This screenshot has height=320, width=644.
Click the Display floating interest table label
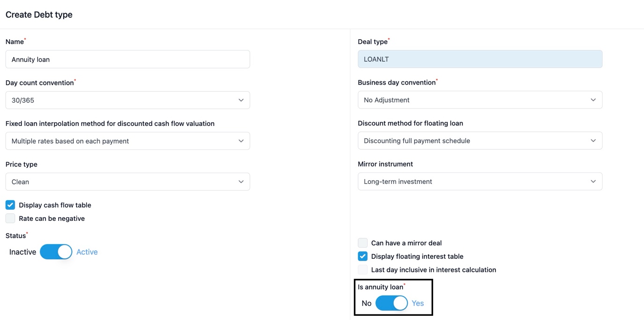417,256
